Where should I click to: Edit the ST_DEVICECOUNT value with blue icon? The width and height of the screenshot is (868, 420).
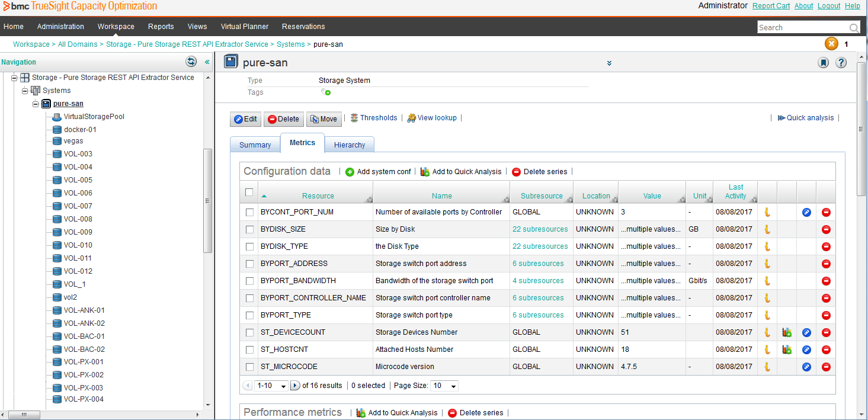(x=806, y=332)
